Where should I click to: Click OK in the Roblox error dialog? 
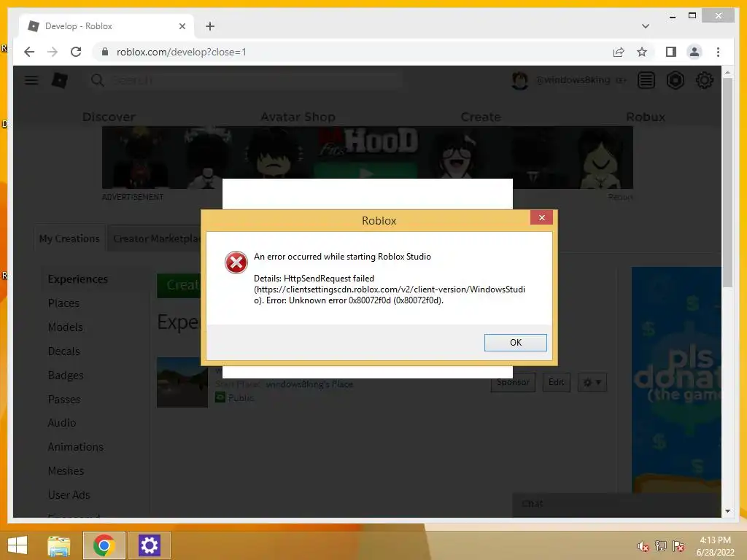point(515,343)
